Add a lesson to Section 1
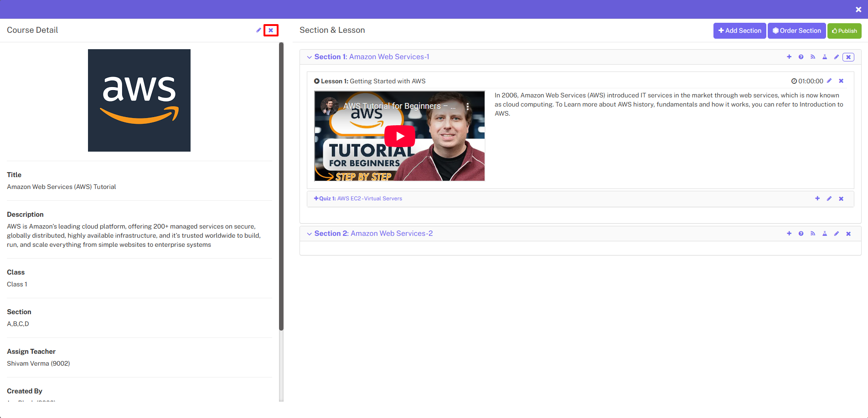 [x=789, y=56]
